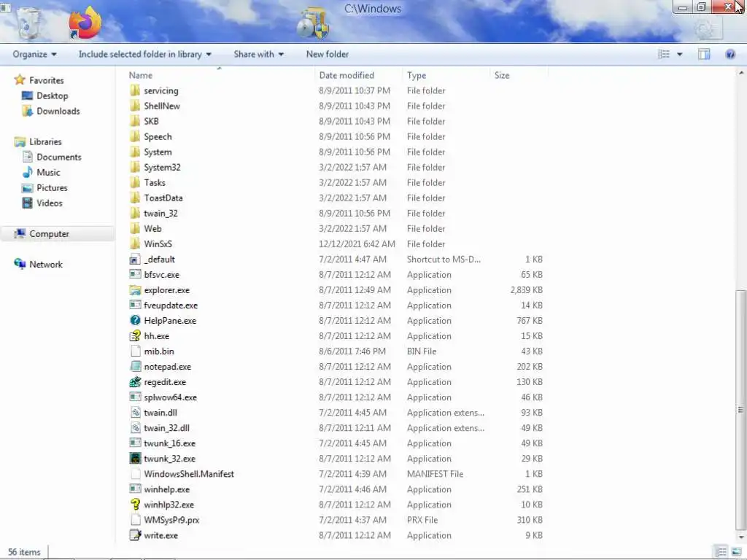
Task: Select the WindowsShell.Manifest file name
Action: coord(189,474)
